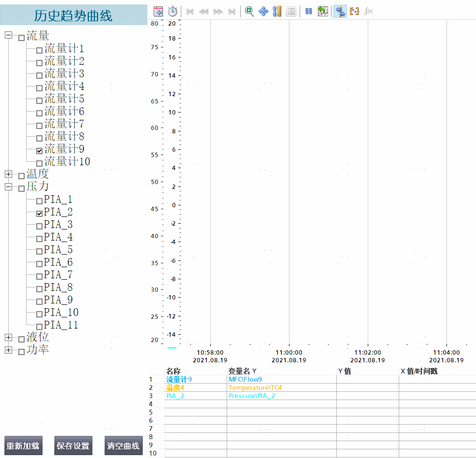Click the calculate statistics function icon

(368, 12)
